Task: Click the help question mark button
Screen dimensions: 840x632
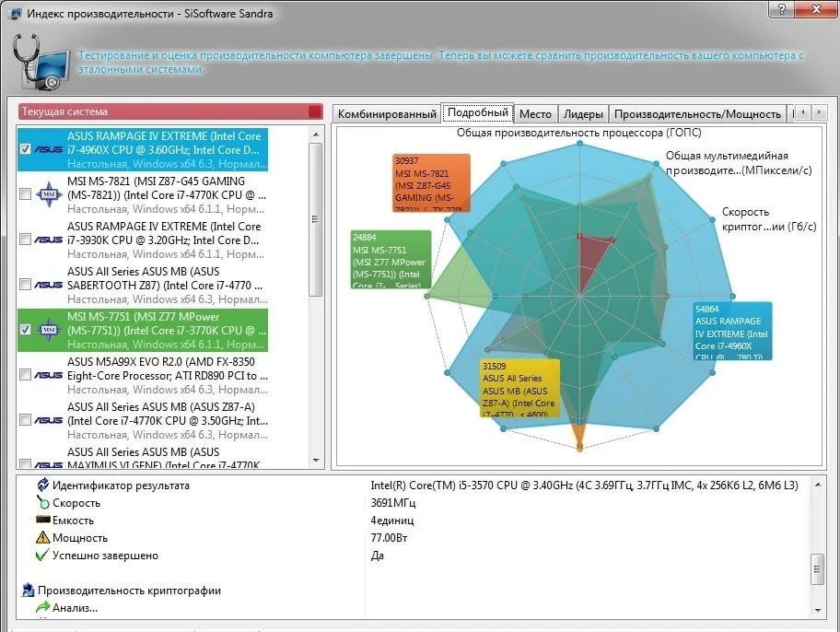Action: 782,8
